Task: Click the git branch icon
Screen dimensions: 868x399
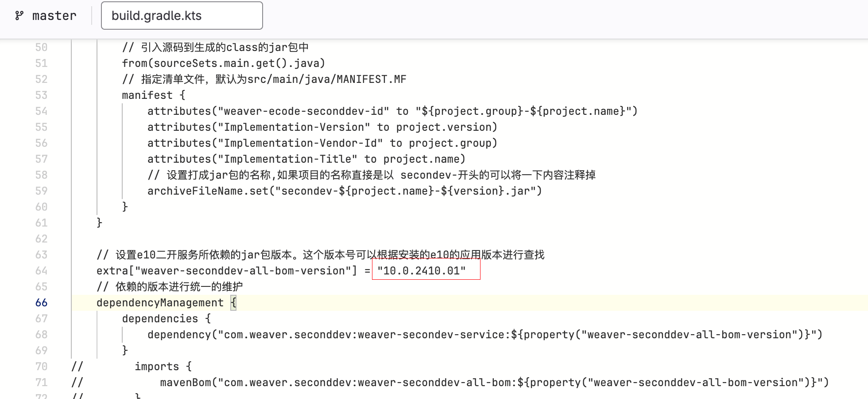Action: coord(19,16)
